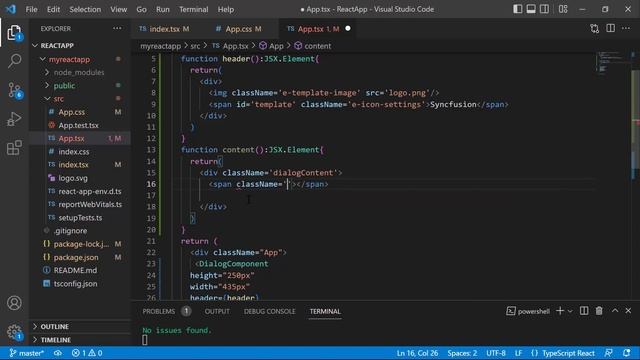Viewport: 640px width, 360px height.
Task: Toggle Primary Side Bar layout icon
Action: coord(518,9)
